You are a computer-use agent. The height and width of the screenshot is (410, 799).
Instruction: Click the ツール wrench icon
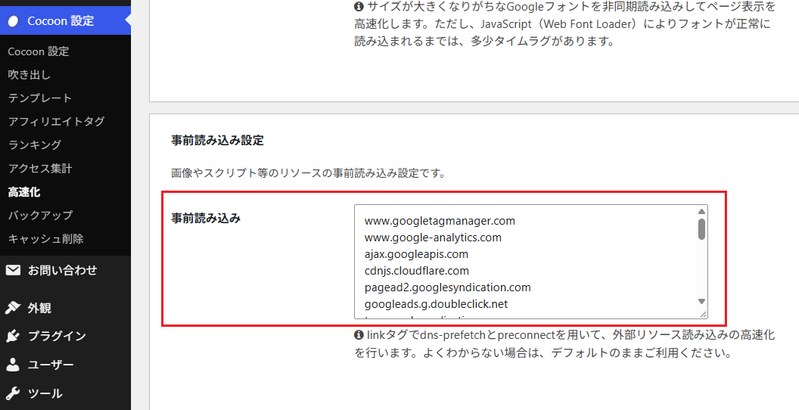point(13,393)
